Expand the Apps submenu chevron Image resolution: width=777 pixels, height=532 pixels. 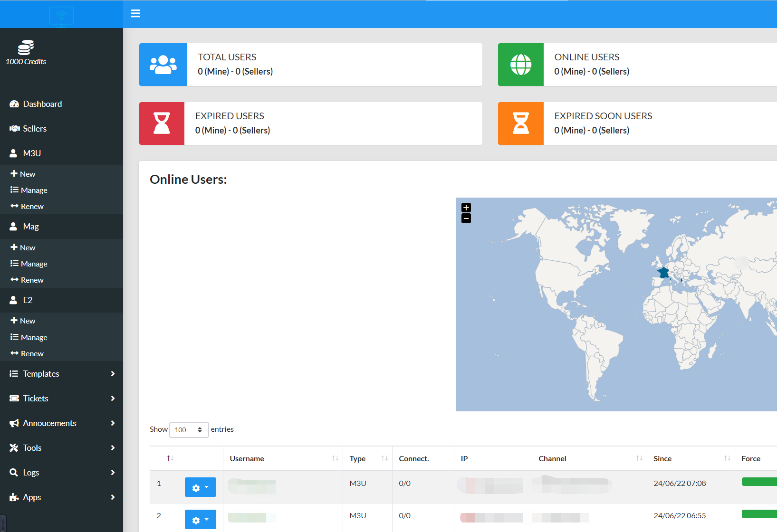pos(113,497)
